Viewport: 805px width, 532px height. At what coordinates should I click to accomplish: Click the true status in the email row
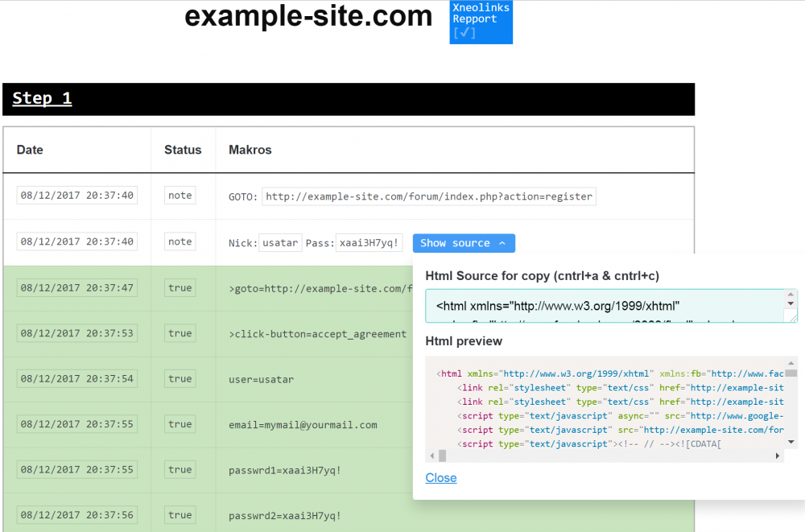180,424
